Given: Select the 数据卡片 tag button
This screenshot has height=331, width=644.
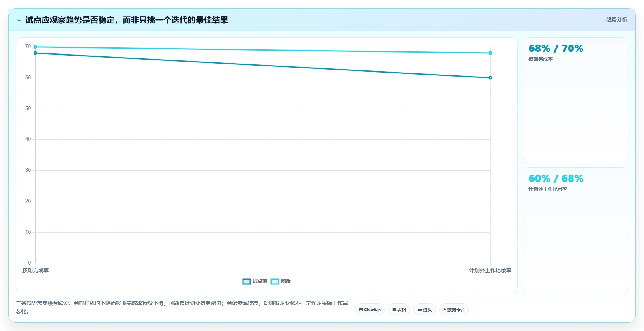Looking at the screenshot, I should pos(454,310).
